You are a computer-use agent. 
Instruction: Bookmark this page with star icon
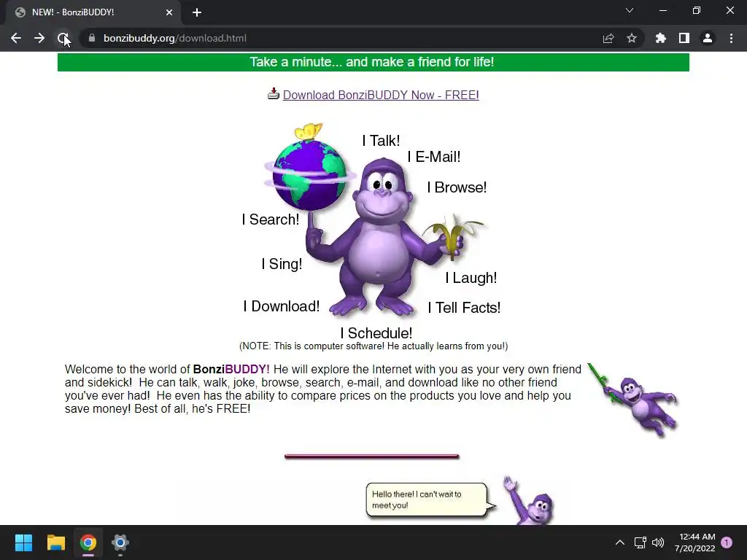(x=632, y=38)
